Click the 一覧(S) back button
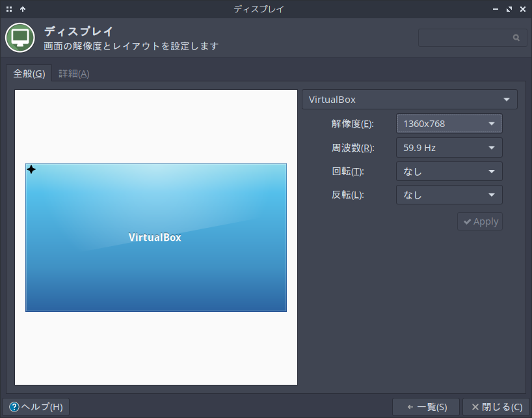The height and width of the screenshot is (418, 532). click(x=426, y=407)
